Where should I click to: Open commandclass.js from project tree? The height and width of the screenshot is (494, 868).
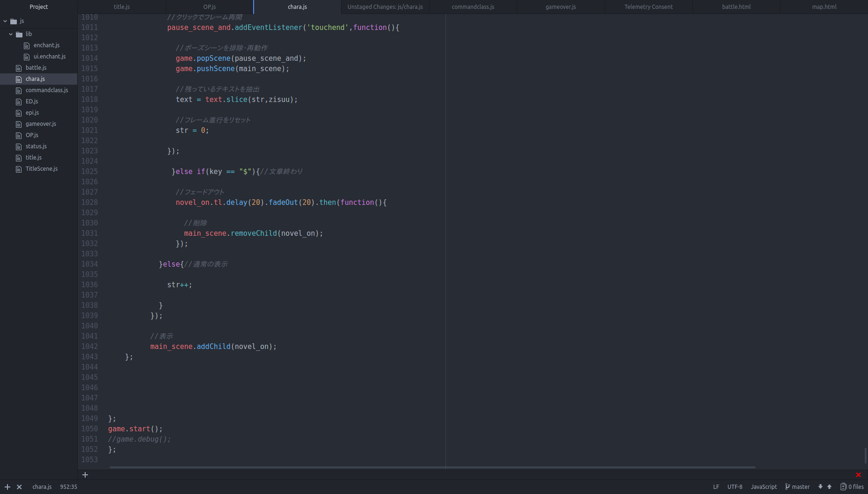(47, 90)
